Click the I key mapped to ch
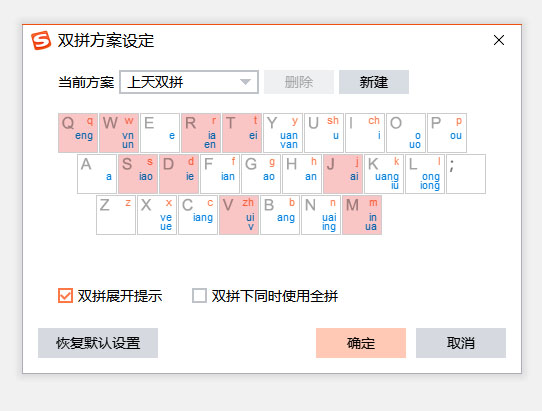Image resolution: width=542 pixels, height=411 pixels. tap(365, 133)
